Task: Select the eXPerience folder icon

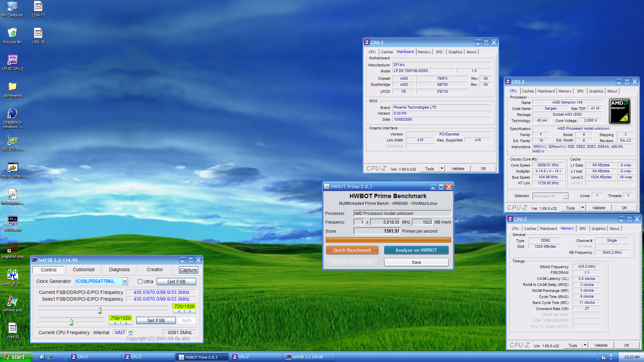Action: point(12,89)
